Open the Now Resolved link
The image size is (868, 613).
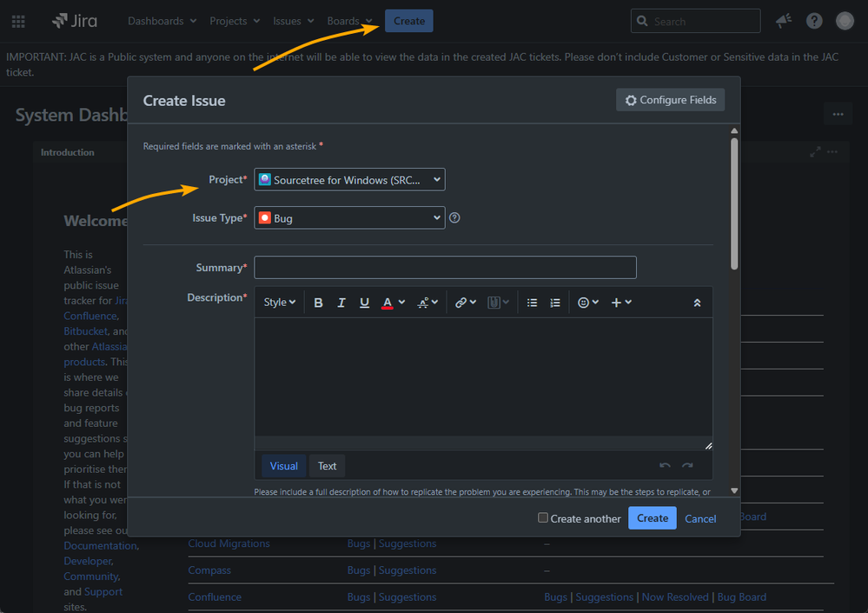coord(675,597)
